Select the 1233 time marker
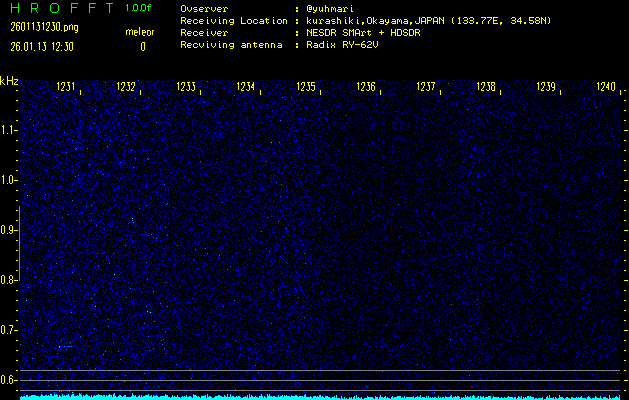629x400 pixels. [187, 87]
